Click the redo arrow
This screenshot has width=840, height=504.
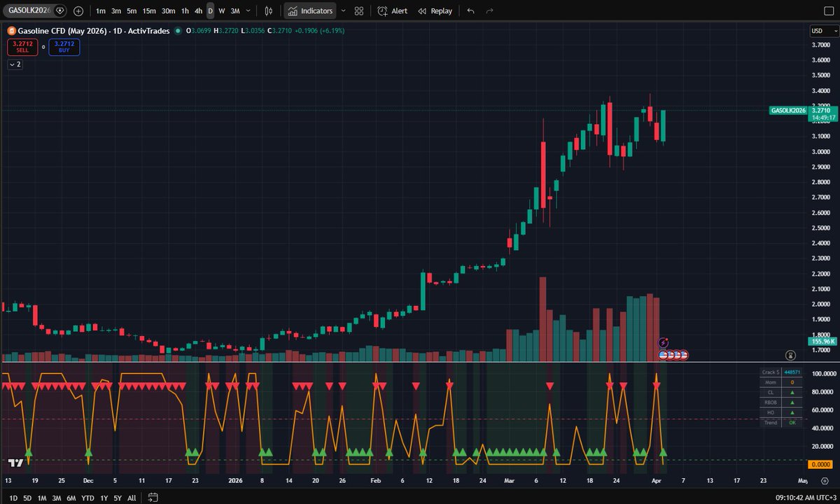[x=490, y=11]
